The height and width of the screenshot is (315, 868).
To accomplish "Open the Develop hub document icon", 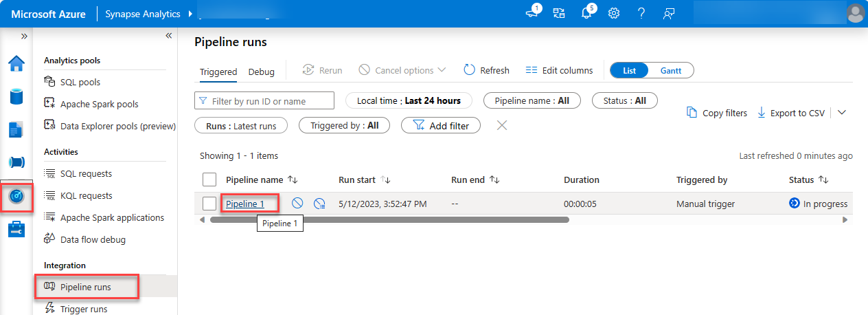I will [x=16, y=129].
